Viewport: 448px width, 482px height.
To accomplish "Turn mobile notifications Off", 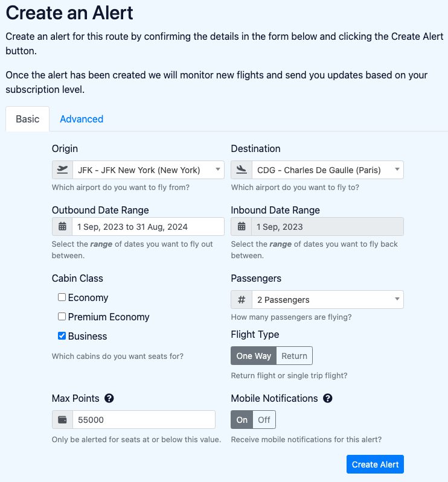I will click(264, 420).
